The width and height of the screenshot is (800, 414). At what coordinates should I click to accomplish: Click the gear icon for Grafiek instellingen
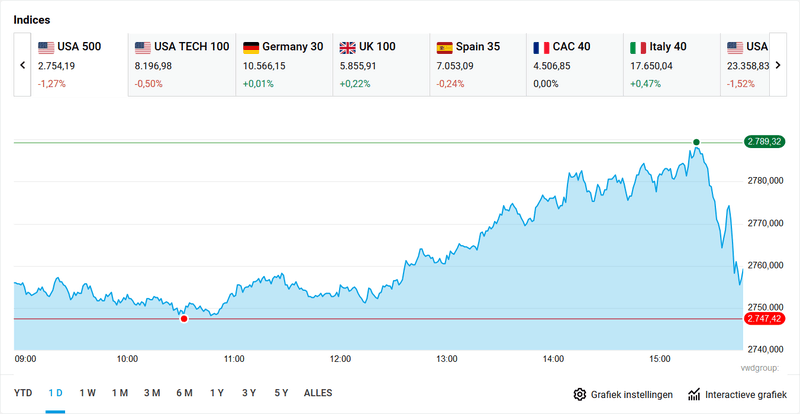(580, 394)
